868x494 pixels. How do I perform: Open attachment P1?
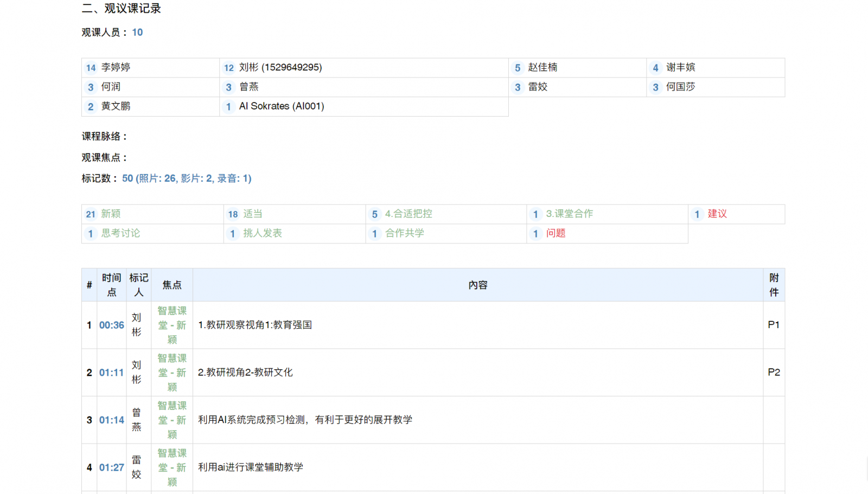[x=774, y=325]
